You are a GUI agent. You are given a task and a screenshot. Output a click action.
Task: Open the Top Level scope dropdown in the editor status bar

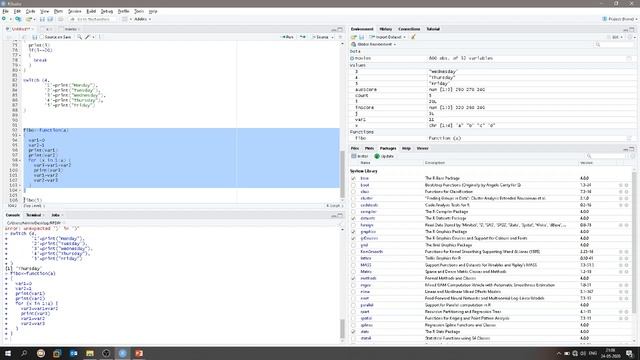click(33, 206)
